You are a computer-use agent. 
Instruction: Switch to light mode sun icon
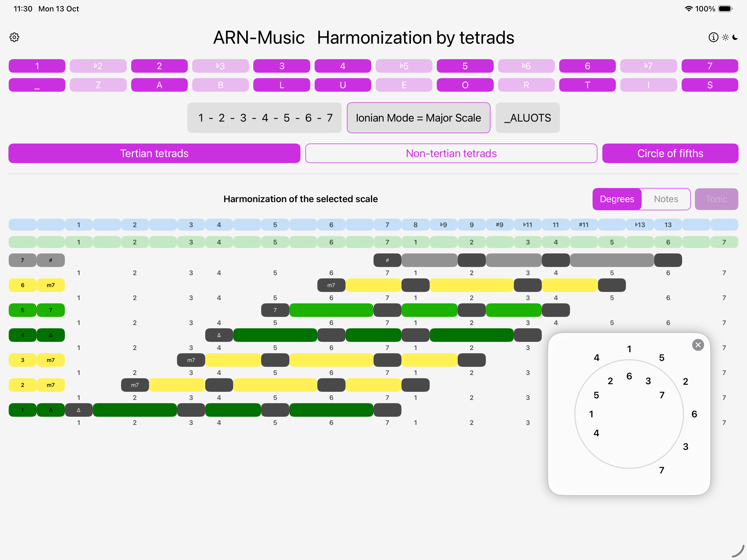click(x=725, y=37)
